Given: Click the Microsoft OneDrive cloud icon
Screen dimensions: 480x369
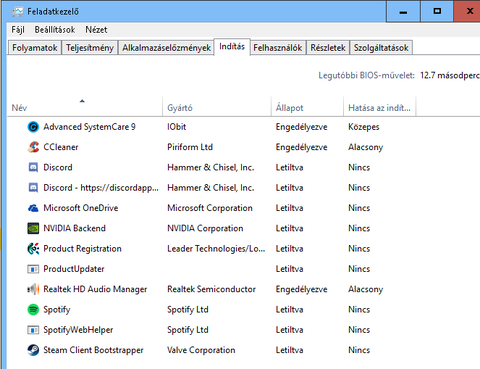Looking at the screenshot, I should point(33,208).
